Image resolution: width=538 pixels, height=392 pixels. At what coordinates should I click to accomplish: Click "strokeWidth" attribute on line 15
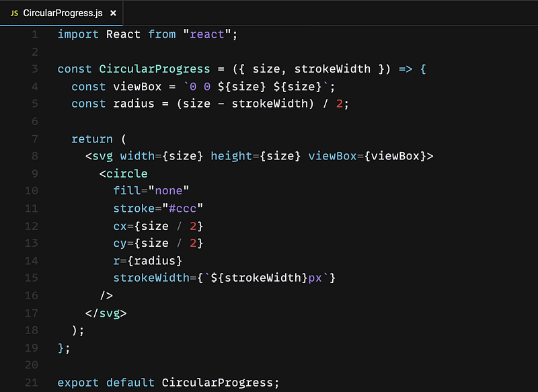pyautogui.click(x=151, y=278)
